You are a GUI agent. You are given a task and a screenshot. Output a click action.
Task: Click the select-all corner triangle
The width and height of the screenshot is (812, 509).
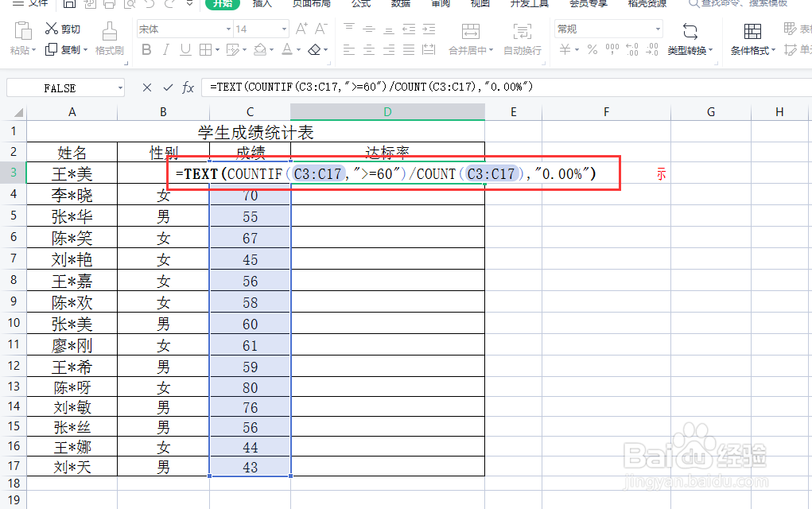pos(18,112)
